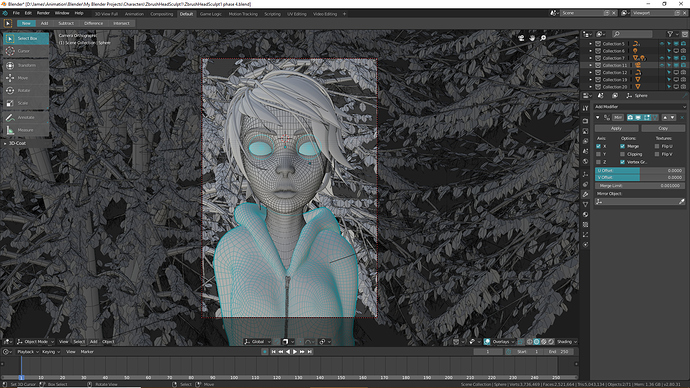Viewport: 690px width, 388px height.
Task: Select the Select Box tool
Action: [x=26, y=39]
